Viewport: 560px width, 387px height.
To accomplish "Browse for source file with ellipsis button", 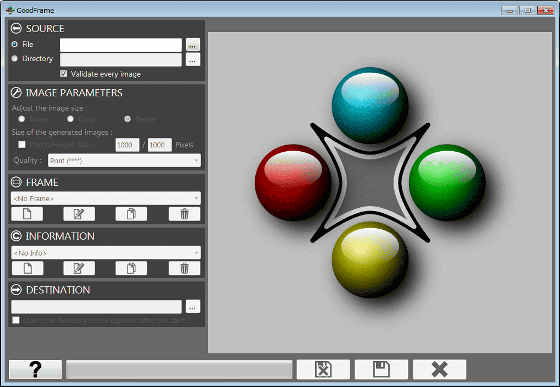I will (x=193, y=45).
